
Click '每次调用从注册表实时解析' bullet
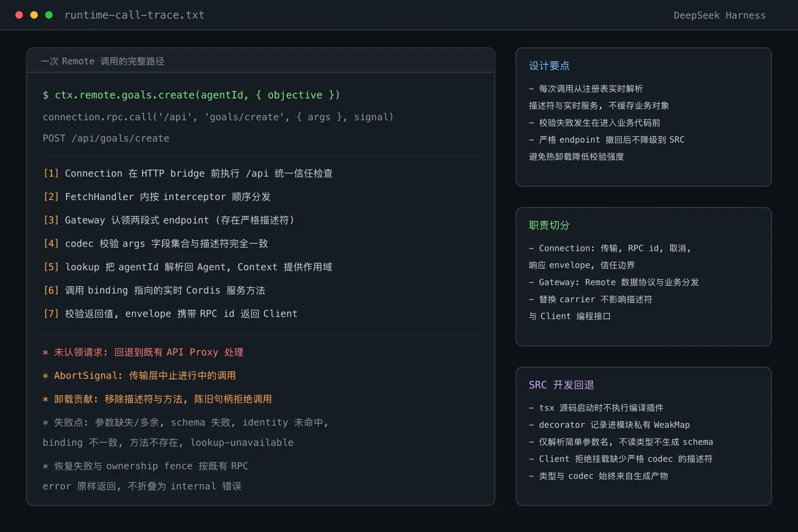[586, 89]
